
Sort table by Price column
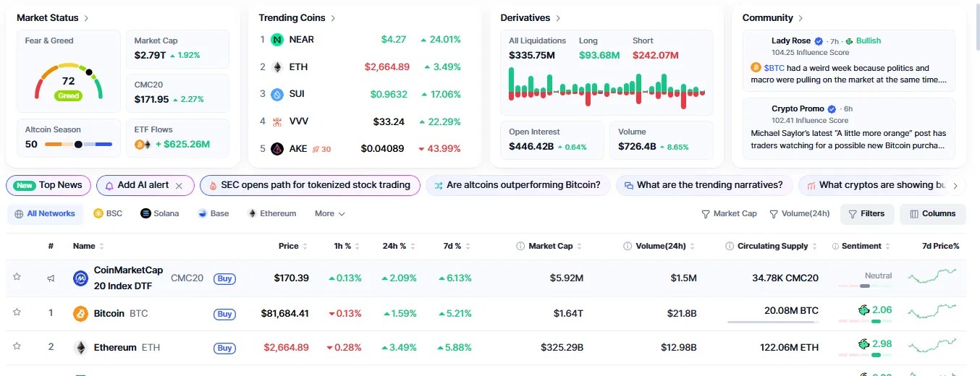[292, 247]
